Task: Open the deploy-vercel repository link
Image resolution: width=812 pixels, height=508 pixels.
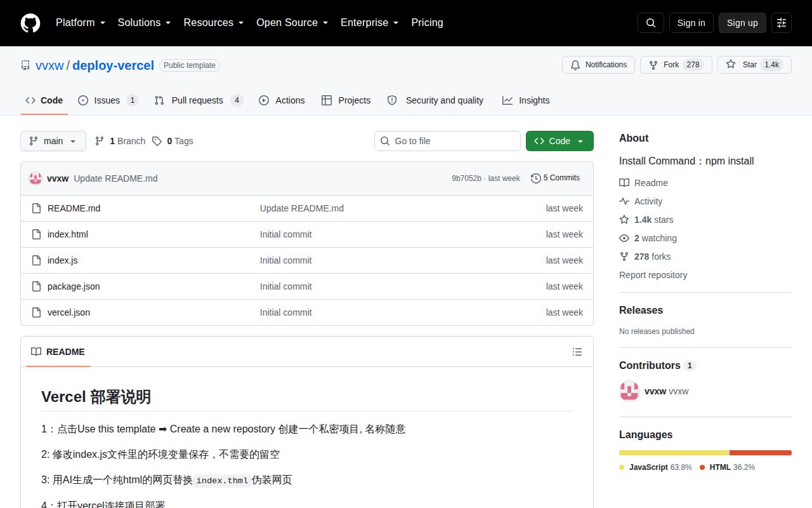Action: 114,65
